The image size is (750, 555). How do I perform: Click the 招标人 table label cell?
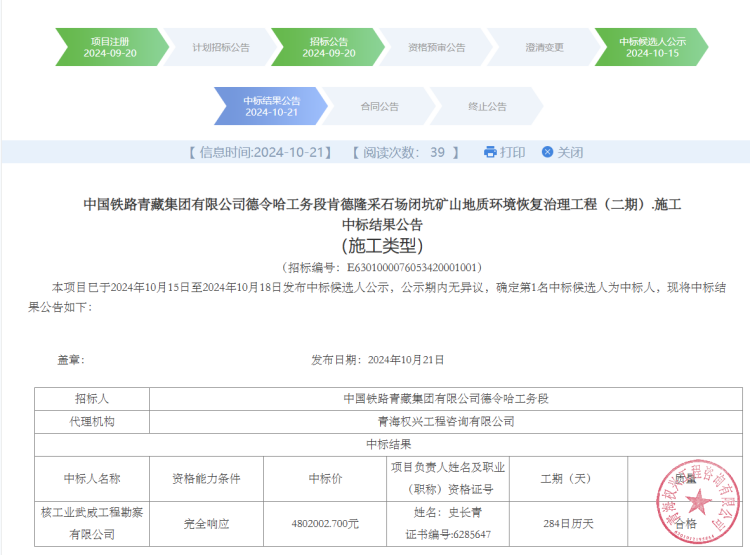(92, 399)
